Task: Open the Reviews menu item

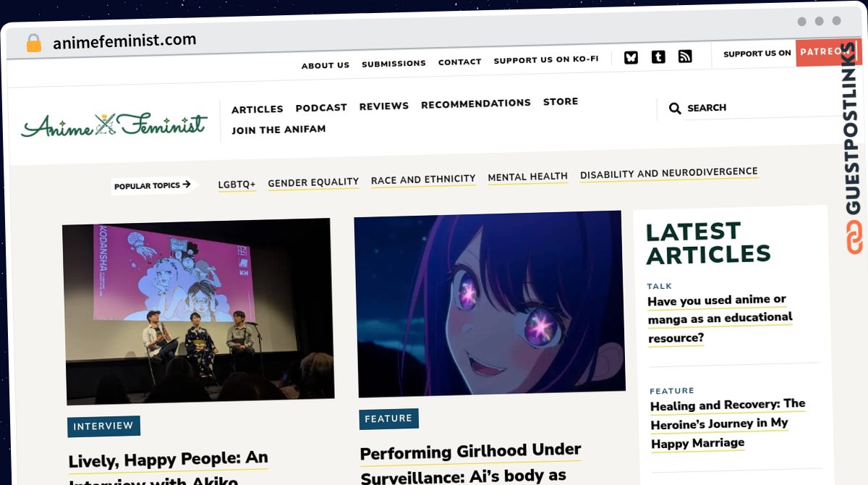Action: [384, 106]
